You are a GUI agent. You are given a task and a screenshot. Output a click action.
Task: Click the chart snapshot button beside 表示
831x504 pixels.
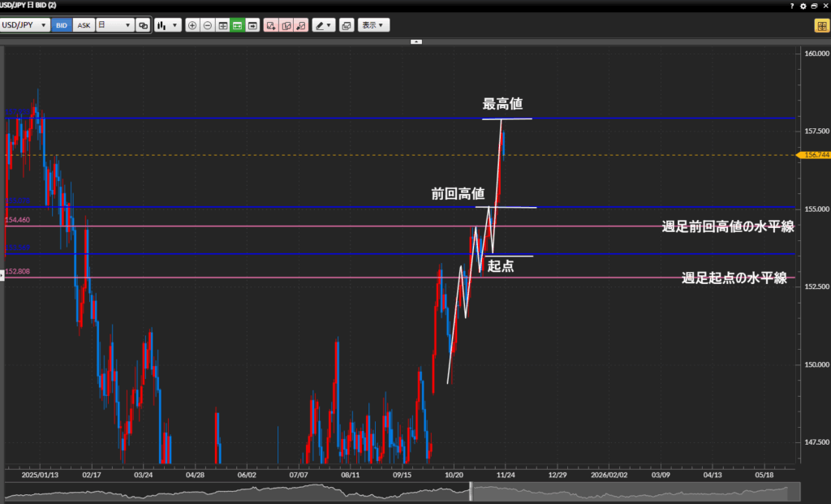tap(347, 25)
